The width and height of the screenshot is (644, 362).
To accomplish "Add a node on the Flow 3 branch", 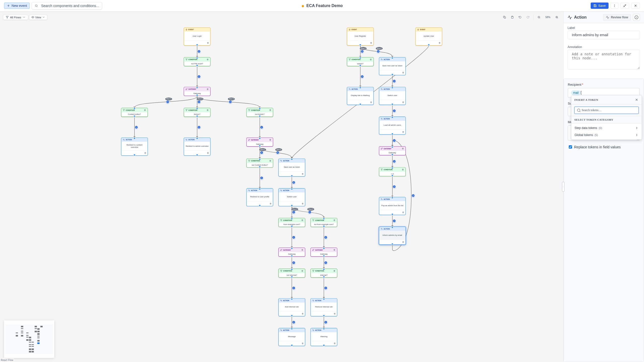I will point(230,102).
